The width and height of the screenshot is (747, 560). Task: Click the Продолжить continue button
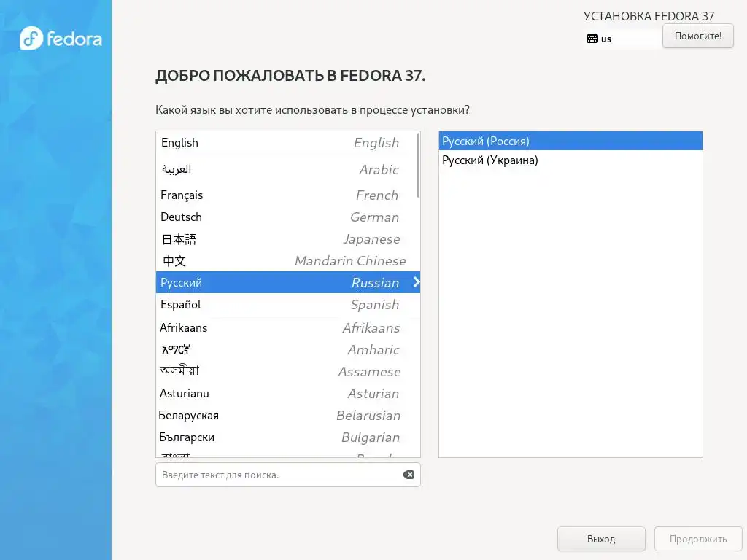(x=698, y=539)
